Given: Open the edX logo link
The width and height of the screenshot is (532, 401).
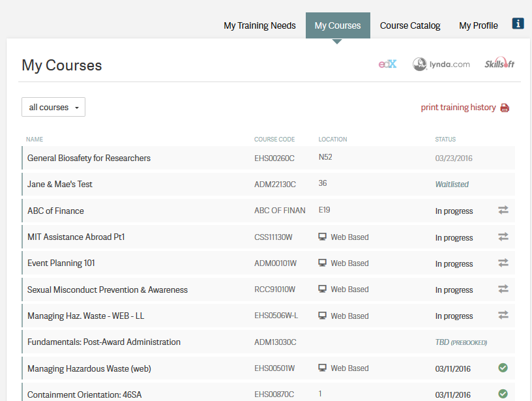Looking at the screenshot, I should coord(387,64).
